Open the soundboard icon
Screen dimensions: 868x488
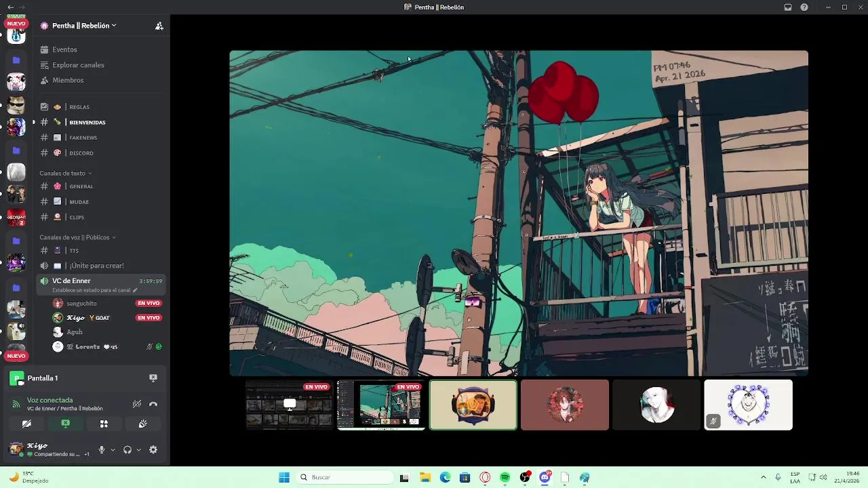[x=142, y=424]
